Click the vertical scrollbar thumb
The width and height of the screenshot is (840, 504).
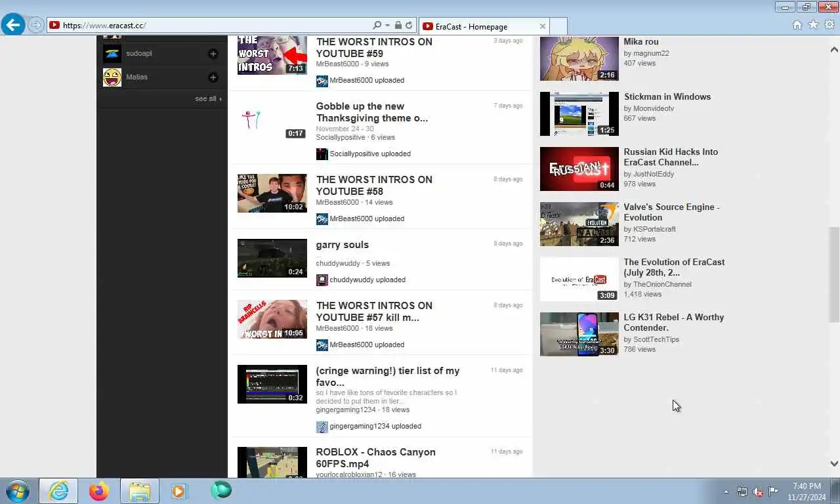[834, 274]
